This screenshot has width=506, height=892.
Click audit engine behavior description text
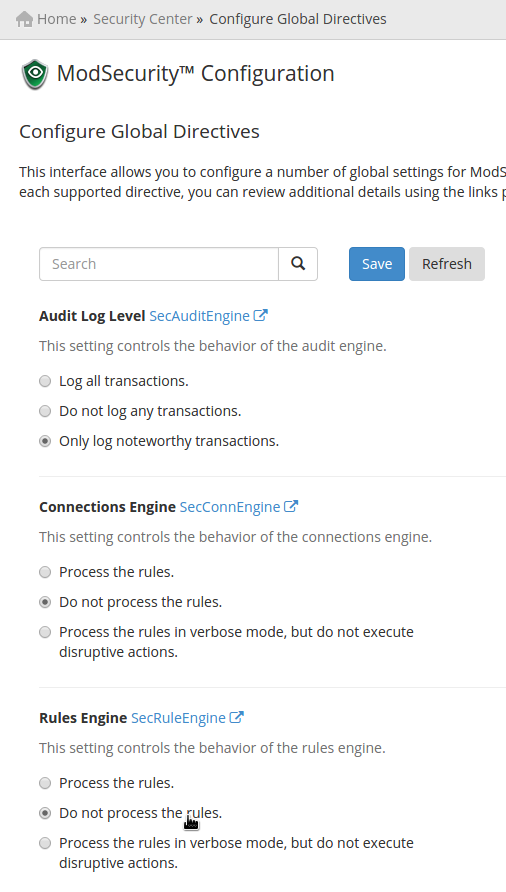pyautogui.click(x=213, y=346)
